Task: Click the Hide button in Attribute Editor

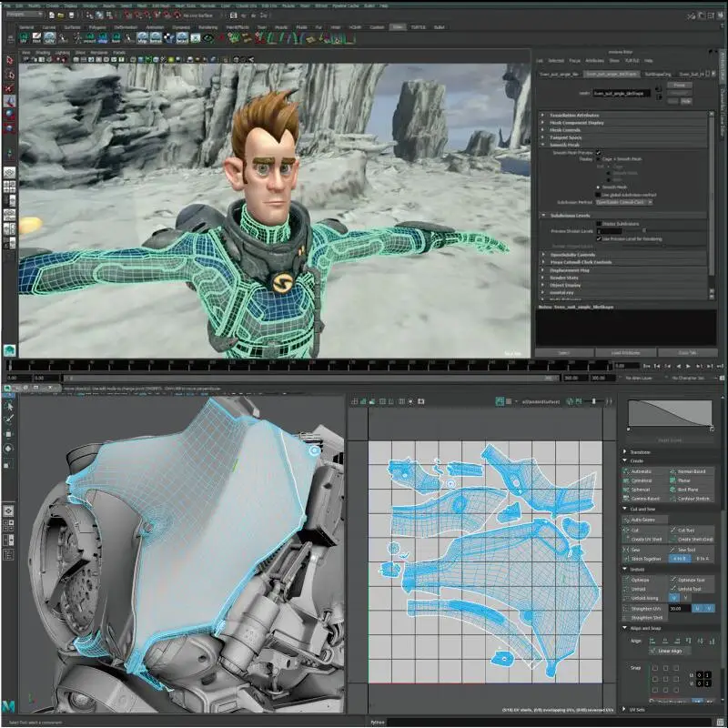Action: (x=686, y=101)
